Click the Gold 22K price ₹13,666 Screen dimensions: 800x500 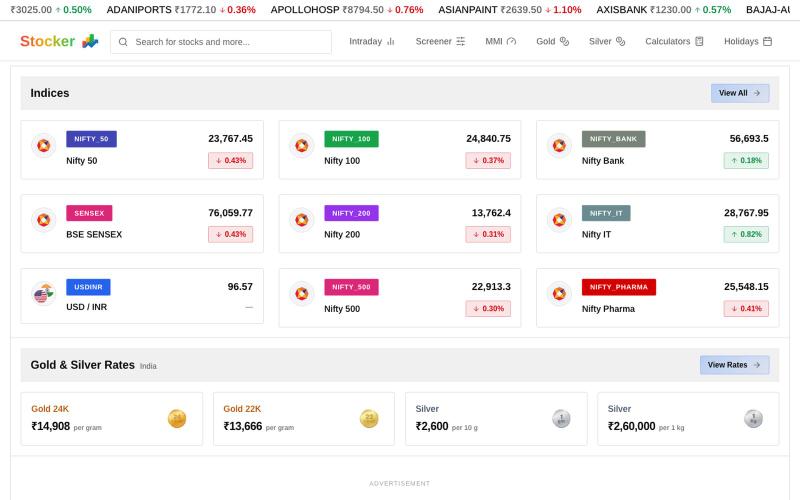coord(243,427)
